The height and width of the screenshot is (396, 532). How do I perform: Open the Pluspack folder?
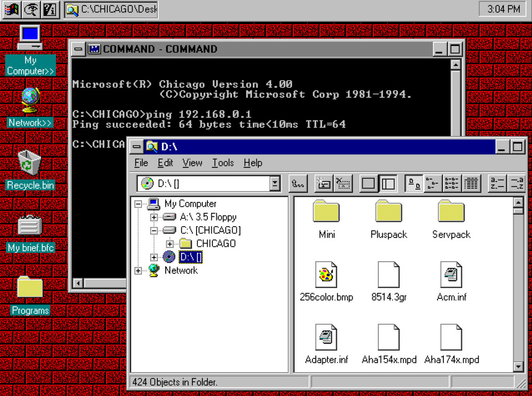(x=389, y=219)
